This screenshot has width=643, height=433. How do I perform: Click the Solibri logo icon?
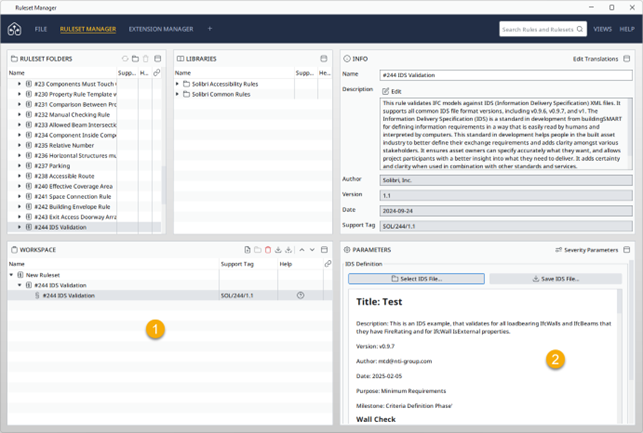pos(14,29)
